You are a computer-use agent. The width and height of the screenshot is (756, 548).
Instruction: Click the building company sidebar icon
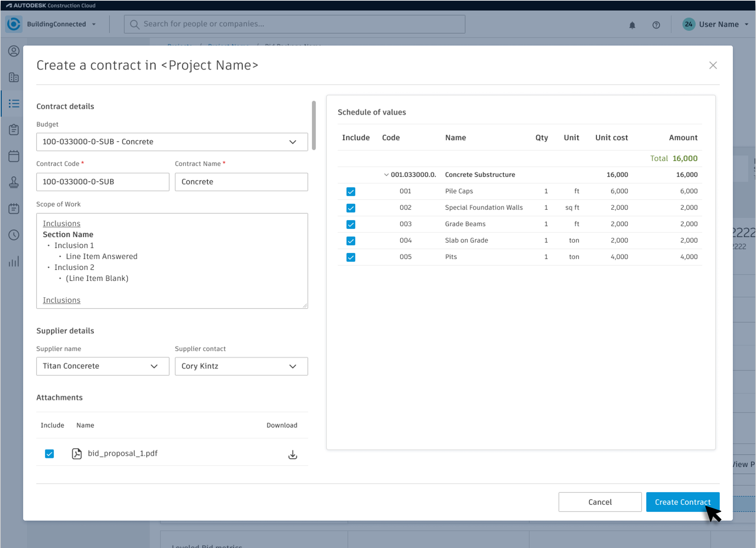14,77
